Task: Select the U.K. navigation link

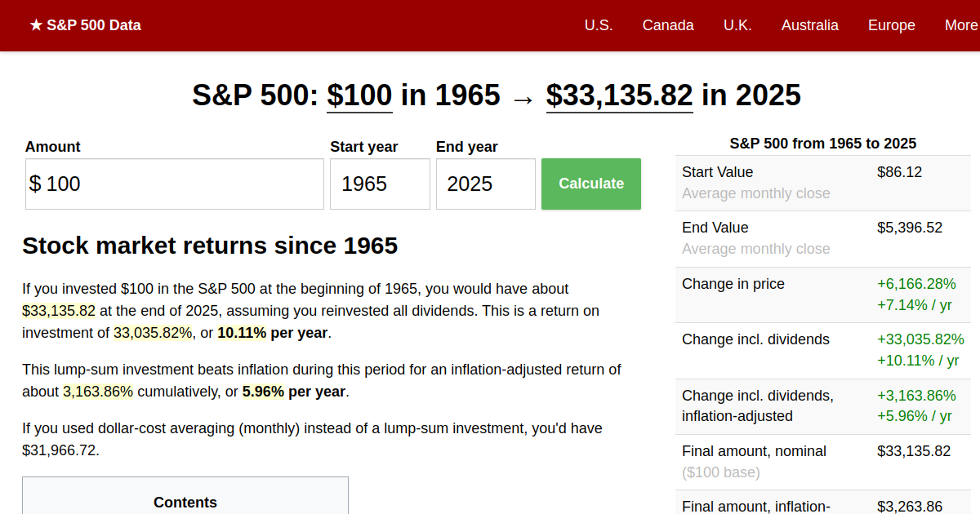Action: [737, 25]
